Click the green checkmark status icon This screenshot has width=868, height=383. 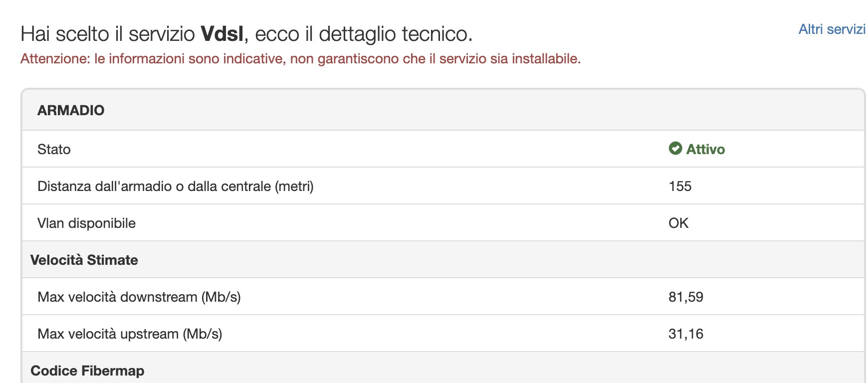tap(675, 149)
